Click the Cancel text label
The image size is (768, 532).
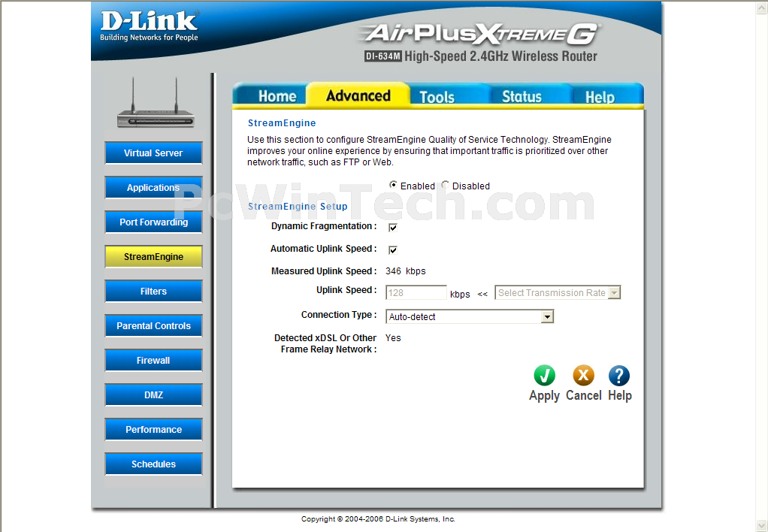pyautogui.click(x=583, y=394)
